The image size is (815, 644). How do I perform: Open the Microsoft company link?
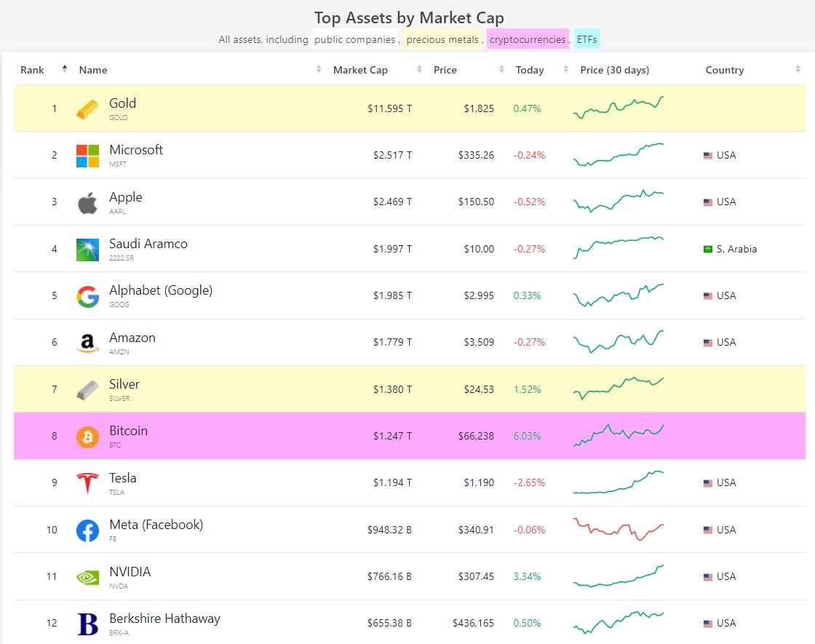[136, 150]
